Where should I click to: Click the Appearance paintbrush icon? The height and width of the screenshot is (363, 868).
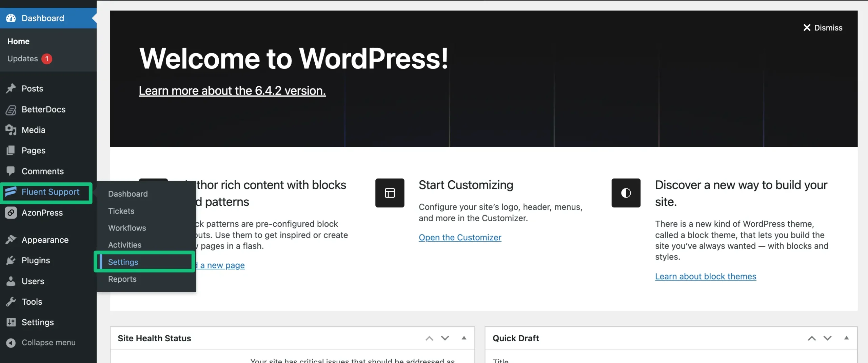click(x=11, y=240)
